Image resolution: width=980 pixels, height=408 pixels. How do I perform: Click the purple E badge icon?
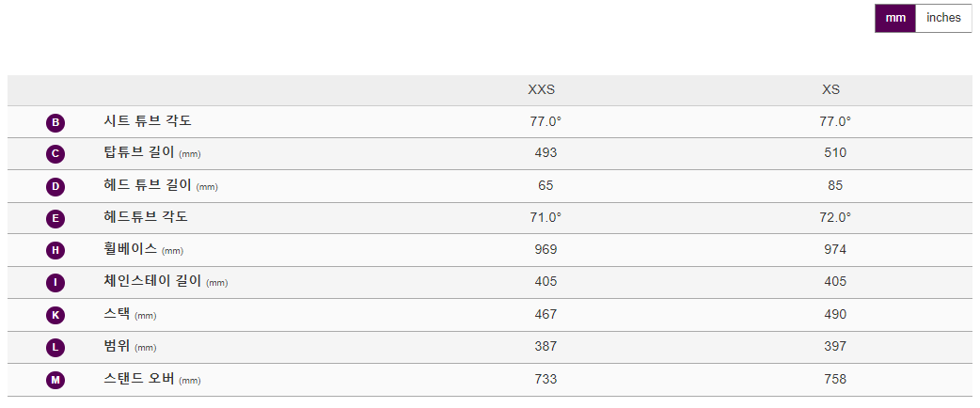tap(55, 218)
